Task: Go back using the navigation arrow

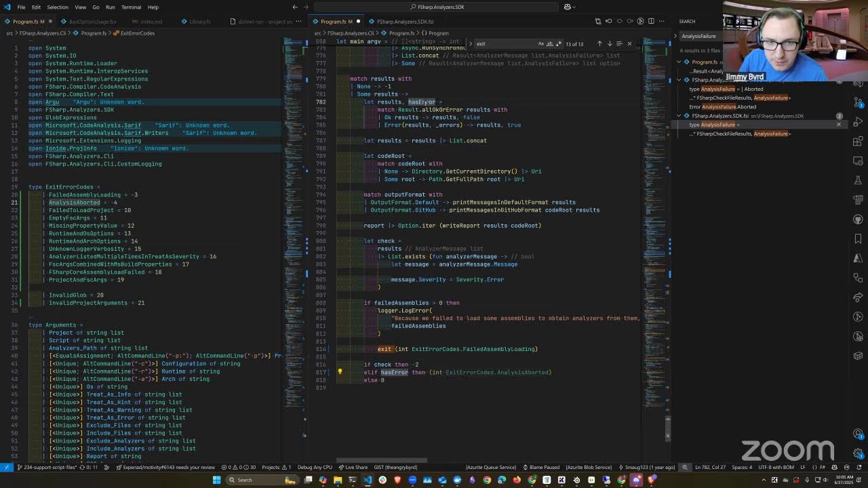Action: [295, 7]
